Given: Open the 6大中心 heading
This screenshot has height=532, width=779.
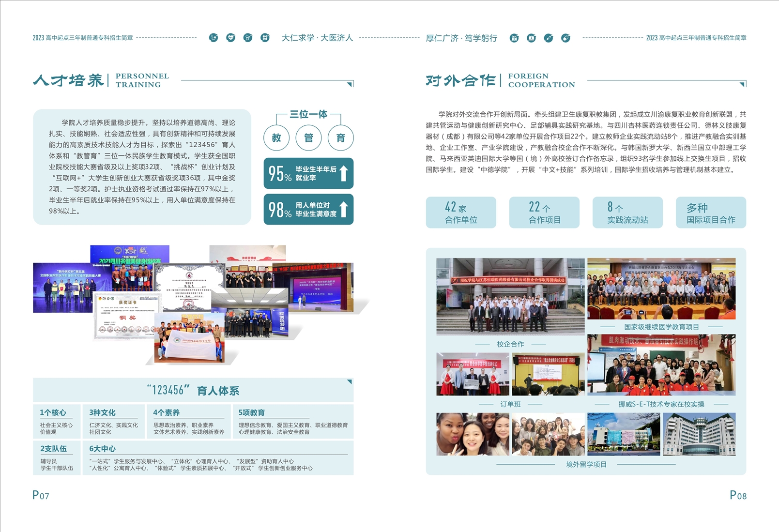Looking at the screenshot, I should point(102,449).
